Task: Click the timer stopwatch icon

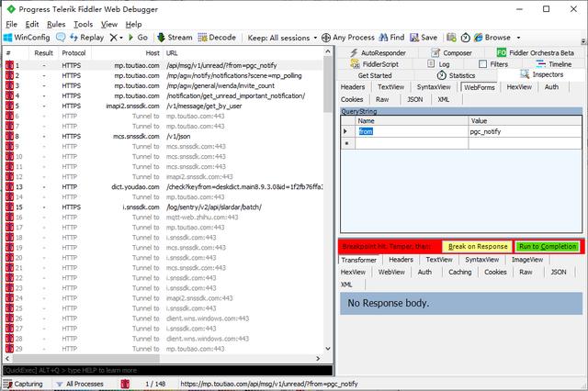Action: point(466,38)
